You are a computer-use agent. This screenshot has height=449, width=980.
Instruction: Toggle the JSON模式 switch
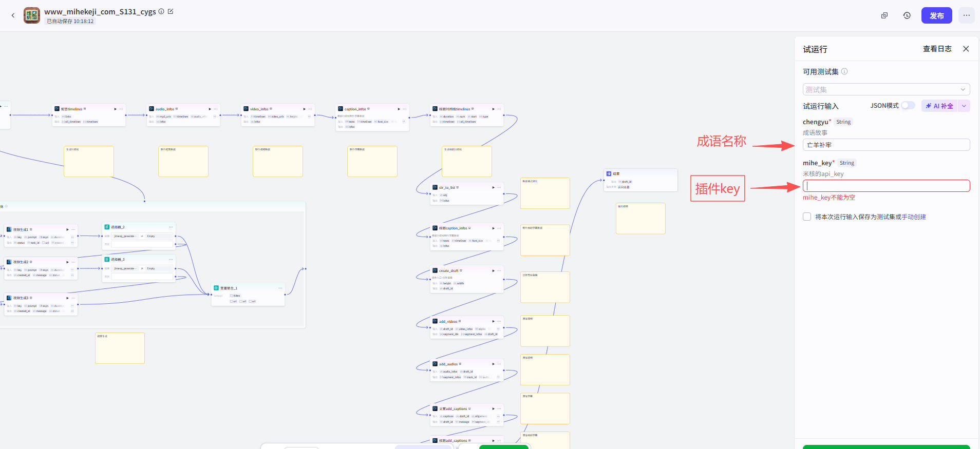click(x=908, y=106)
